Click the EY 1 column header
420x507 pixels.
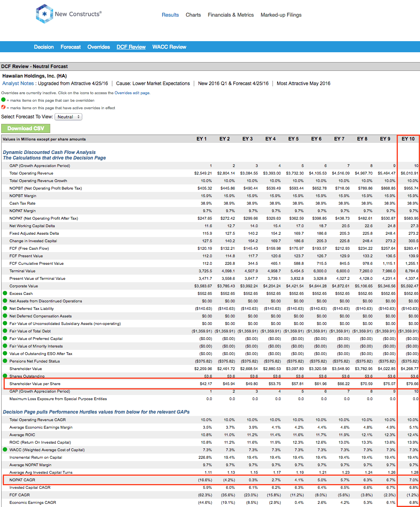click(x=202, y=139)
